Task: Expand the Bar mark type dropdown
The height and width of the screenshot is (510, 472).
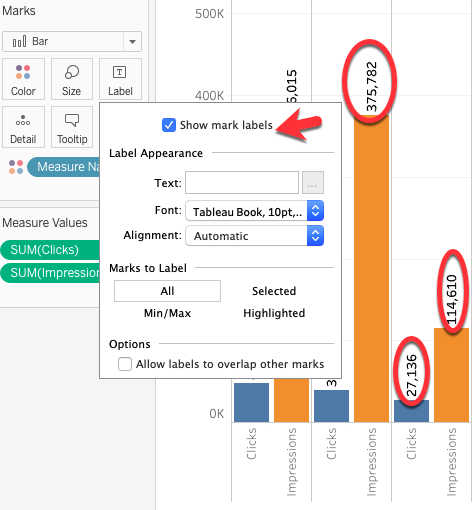Action: 132,42
